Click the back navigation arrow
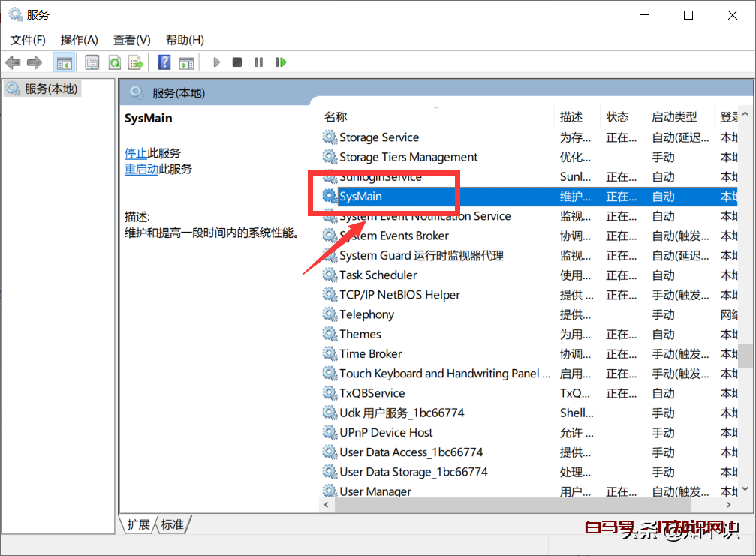 (x=13, y=62)
